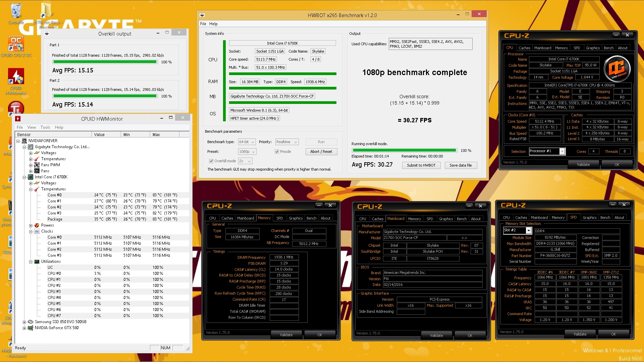Viewport: 644px width, 362px height.
Task: Expand the NVIDIA GeForce GTX 580 node
Action: point(24,328)
